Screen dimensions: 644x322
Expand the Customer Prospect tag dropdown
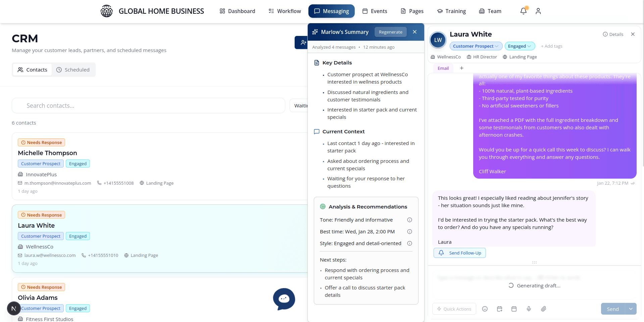coord(476,46)
